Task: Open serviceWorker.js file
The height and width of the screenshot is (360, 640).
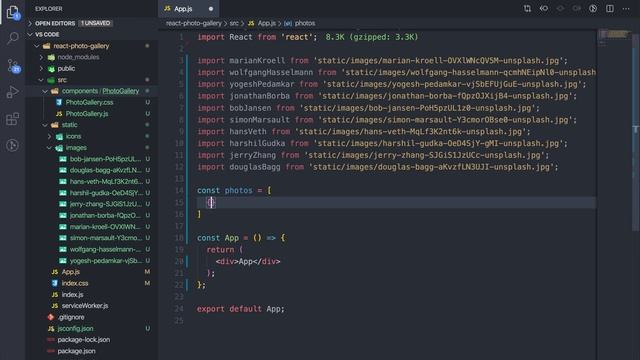Action: (x=85, y=306)
